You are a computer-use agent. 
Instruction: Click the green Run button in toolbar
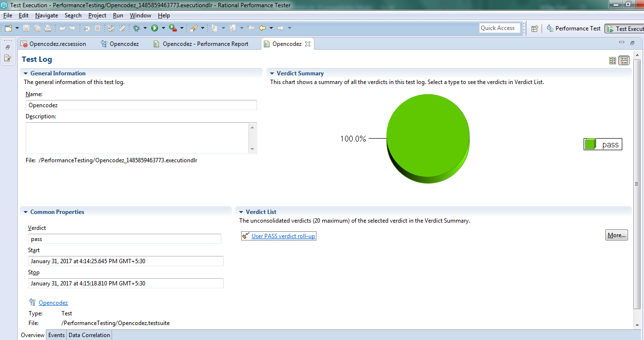tap(155, 28)
